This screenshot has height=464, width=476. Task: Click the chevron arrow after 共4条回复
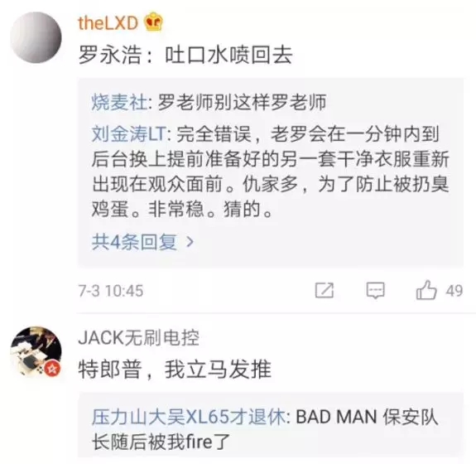tap(190, 242)
